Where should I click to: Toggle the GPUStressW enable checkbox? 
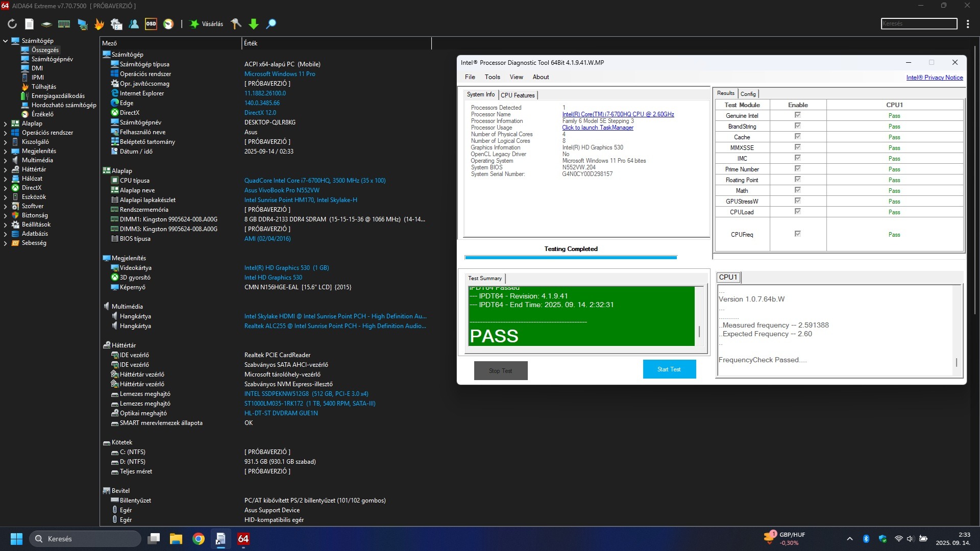pos(797,201)
